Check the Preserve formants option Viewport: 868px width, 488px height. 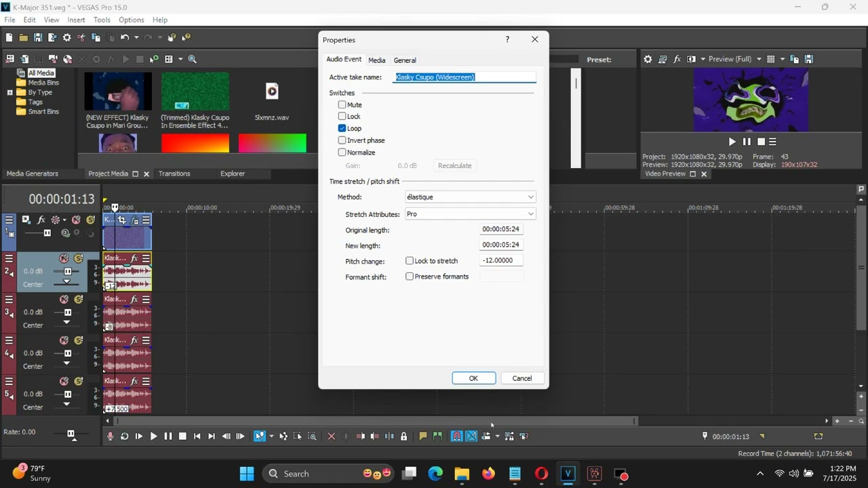point(410,277)
